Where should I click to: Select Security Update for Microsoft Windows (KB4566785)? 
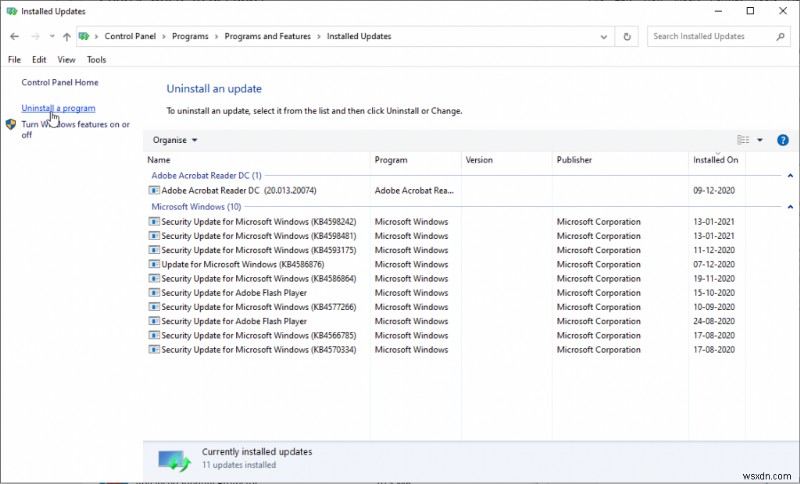coord(259,336)
